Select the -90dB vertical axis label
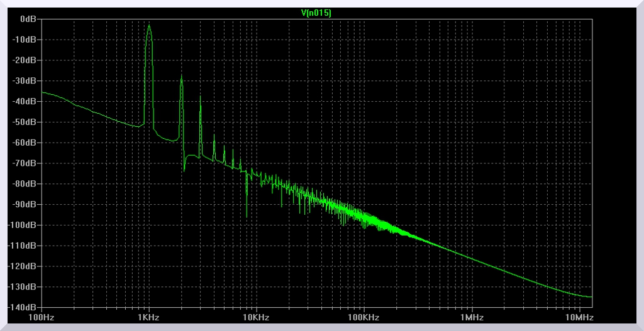 [x=25, y=204]
